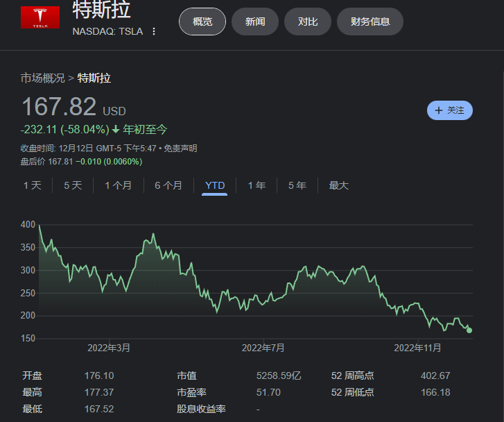Select the YTD chart range
The height and width of the screenshot is (422, 504).
coord(215,185)
